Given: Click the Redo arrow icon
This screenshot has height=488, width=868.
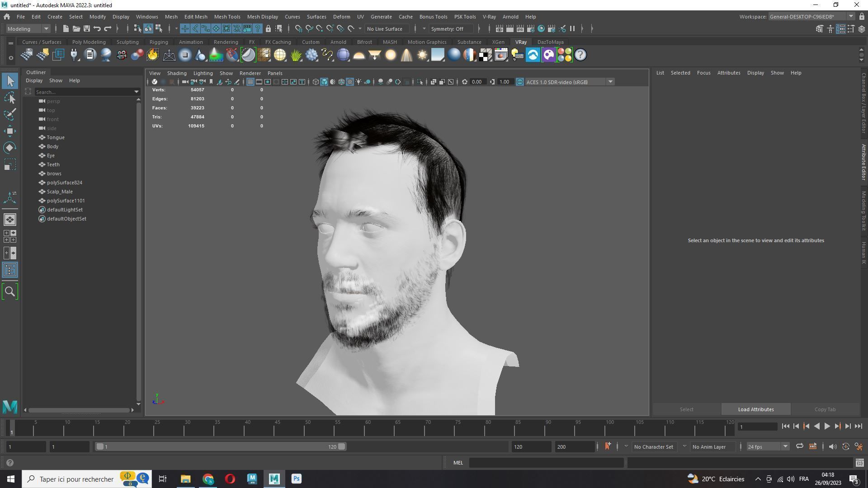Looking at the screenshot, I should pos(108,29).
